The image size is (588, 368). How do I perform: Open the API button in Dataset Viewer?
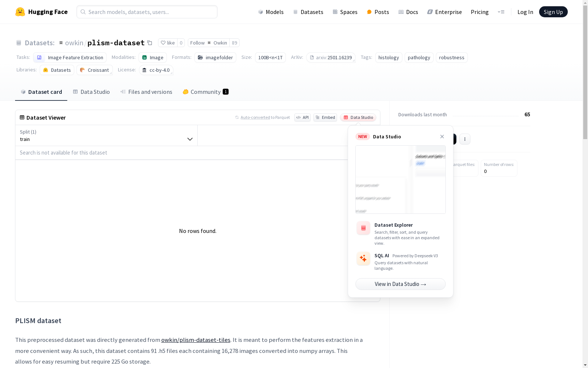[302, 117]
